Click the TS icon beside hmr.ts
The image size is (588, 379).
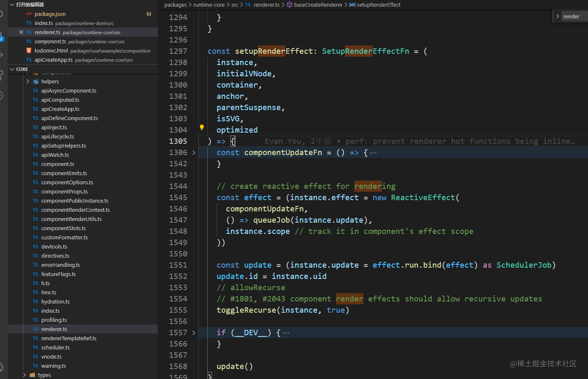(x=35, y=293)
